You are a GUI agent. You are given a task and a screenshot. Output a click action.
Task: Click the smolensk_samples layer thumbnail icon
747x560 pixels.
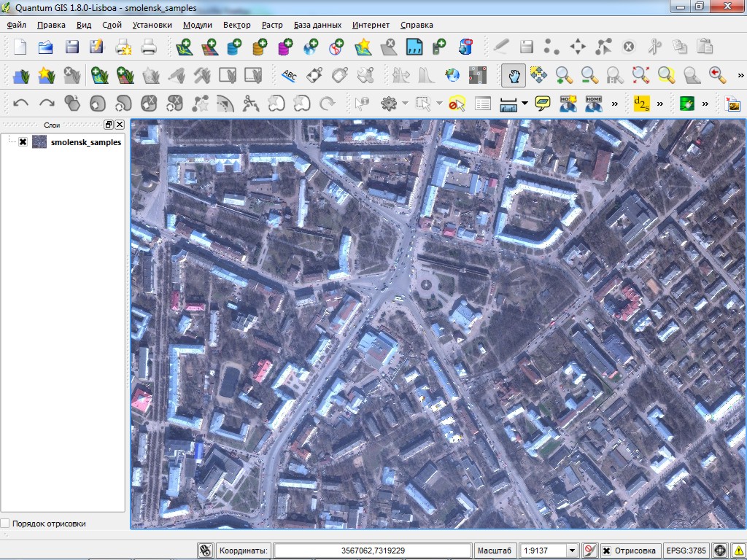39,141
